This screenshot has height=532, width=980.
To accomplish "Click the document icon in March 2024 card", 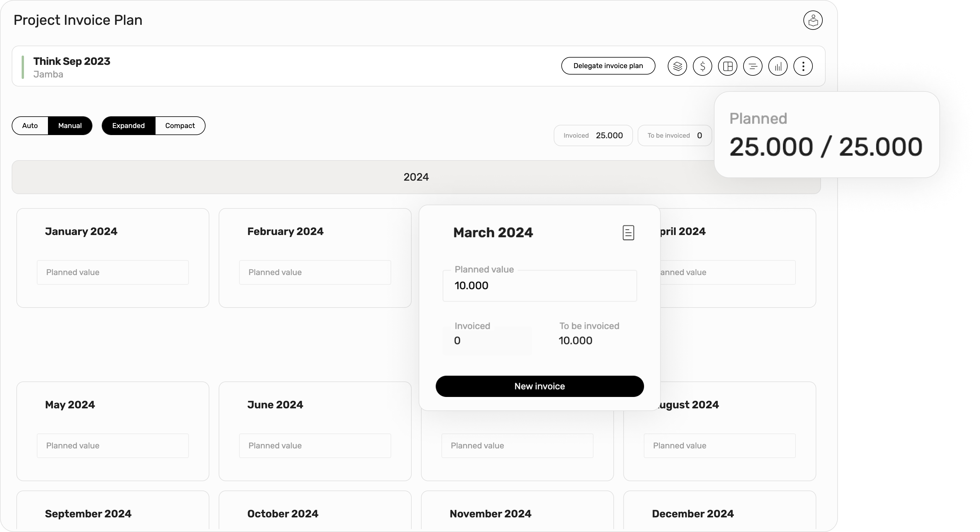I will (628, 233).
